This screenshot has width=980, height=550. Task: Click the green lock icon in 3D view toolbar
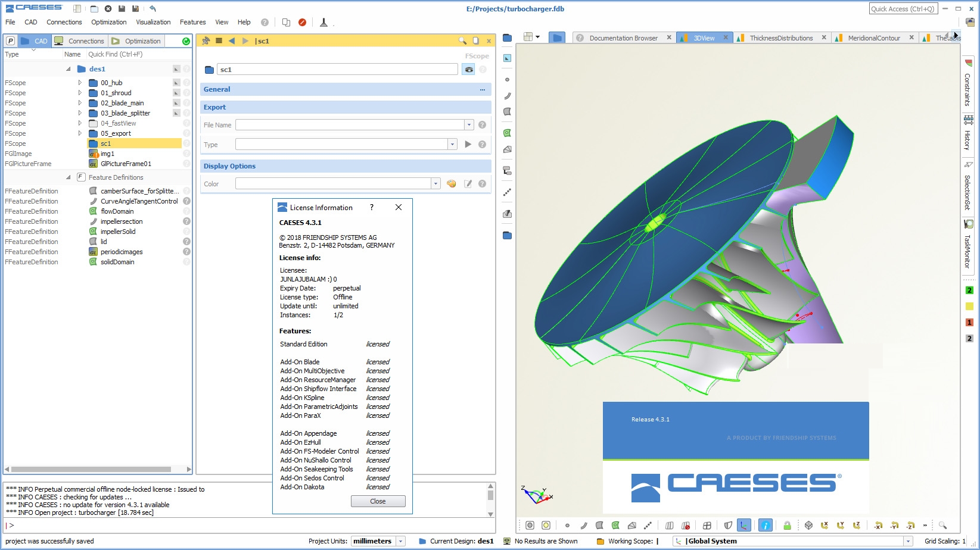(787, 525)
